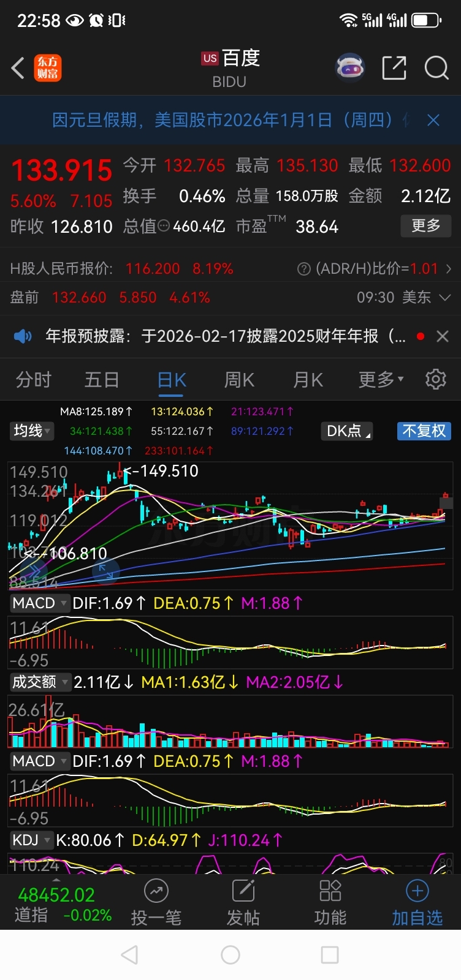Toggle the 不复权 adjustment button
The width and height of the screenshot is (461, 980).
[424, 431]
